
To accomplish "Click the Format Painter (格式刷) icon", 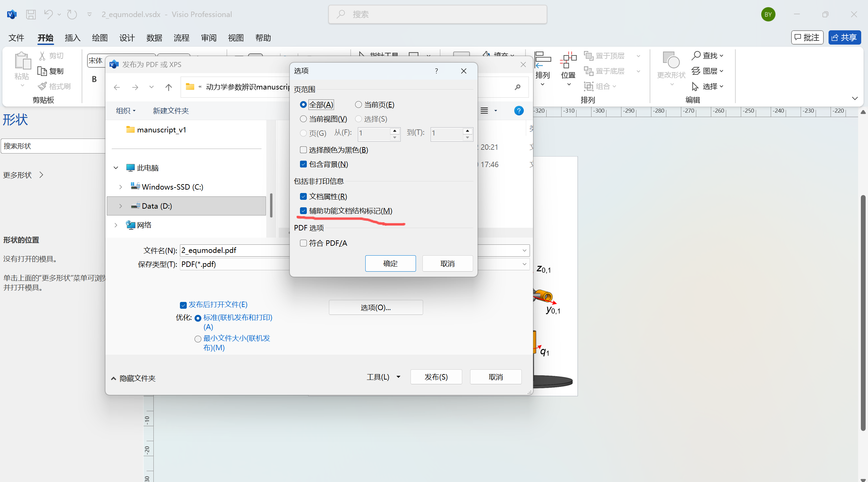I will tap(42, 86).
